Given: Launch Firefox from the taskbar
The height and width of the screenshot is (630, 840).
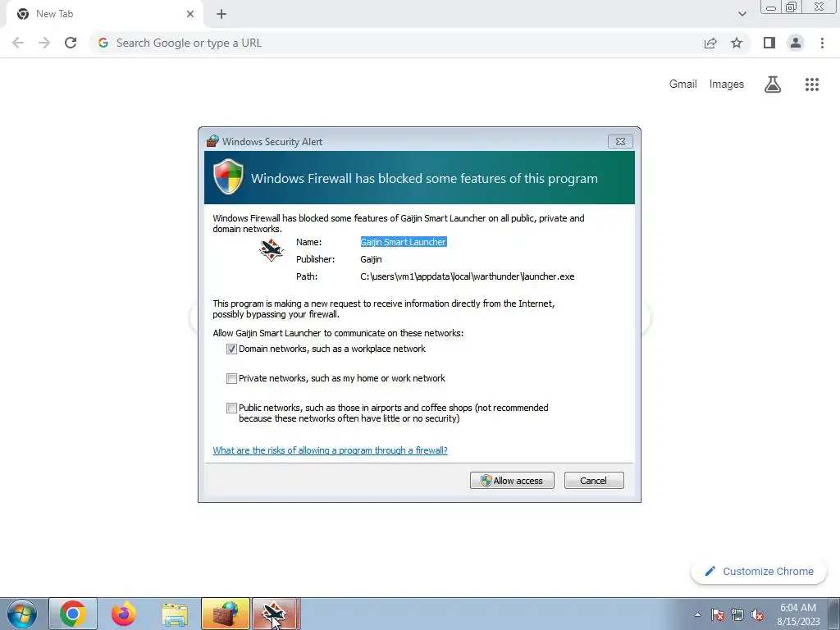Looking at the screenshot, I should click(123, 614).
